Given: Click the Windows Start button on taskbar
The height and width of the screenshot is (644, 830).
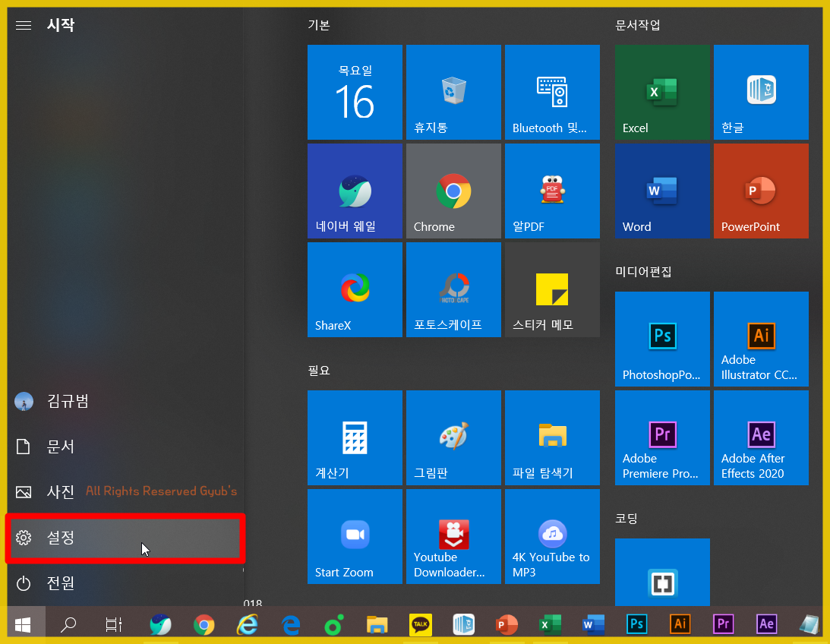Looking at the screenshot, I should point(23,625).
